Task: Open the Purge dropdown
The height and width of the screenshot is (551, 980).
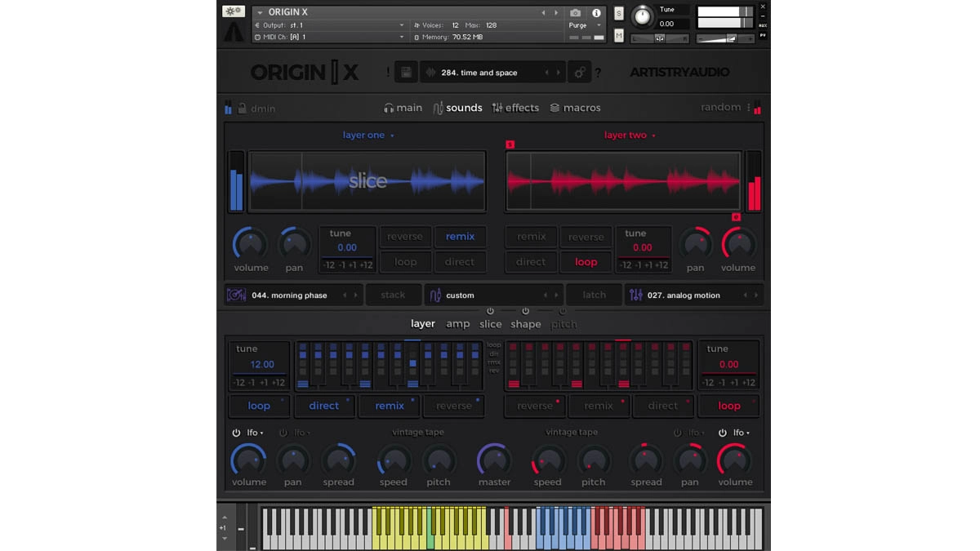Action: coord(585,25)
